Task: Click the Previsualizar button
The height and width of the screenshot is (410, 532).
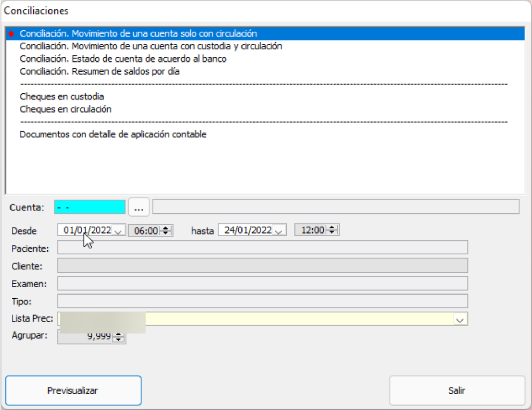Action: pyautogui.click(x=73, y=391)
